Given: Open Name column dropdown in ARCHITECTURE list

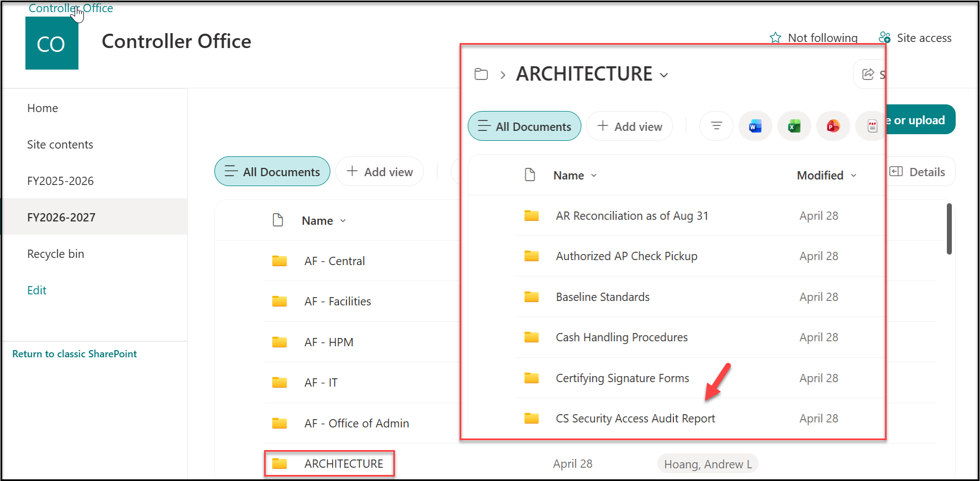Looking at the screenshot, I should tap(594, 176).
